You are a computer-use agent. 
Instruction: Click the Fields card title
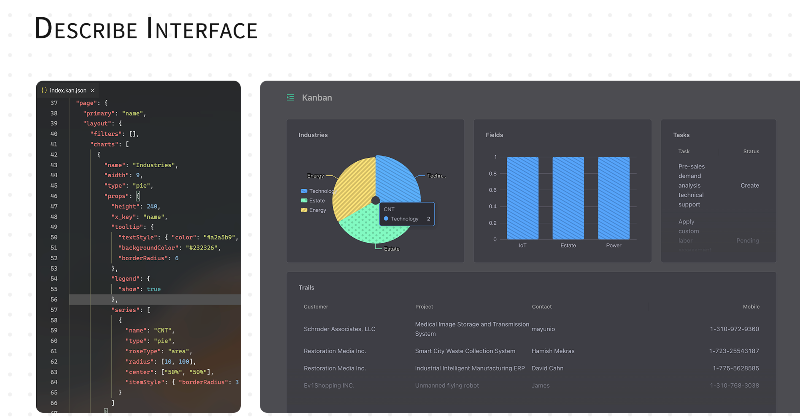point(494,135)
